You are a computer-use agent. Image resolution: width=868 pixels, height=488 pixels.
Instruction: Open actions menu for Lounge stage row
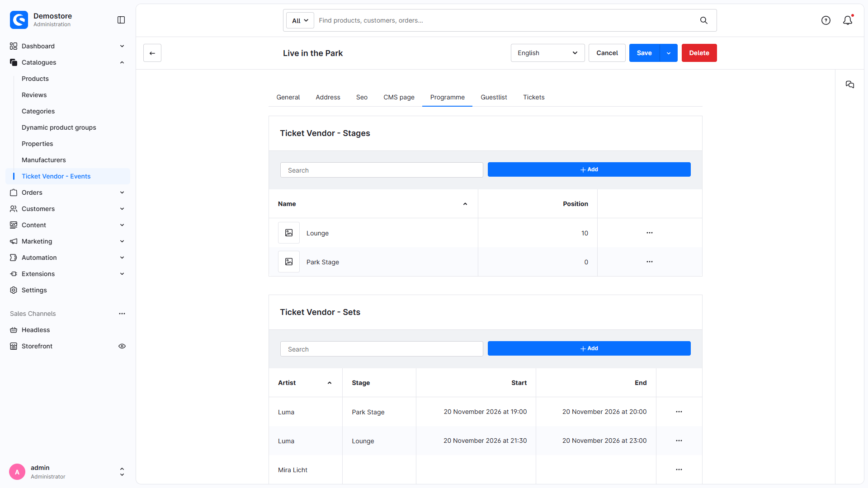coord(650,233)
